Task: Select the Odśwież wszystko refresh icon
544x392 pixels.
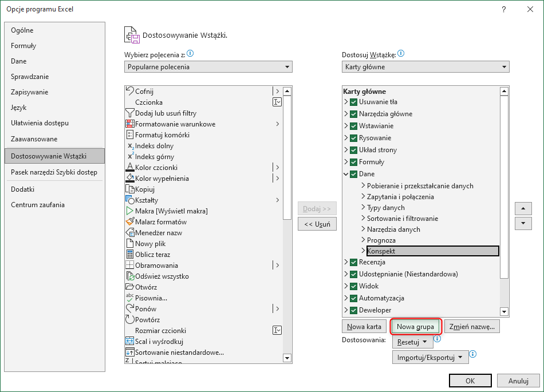Action: (129, 276)
